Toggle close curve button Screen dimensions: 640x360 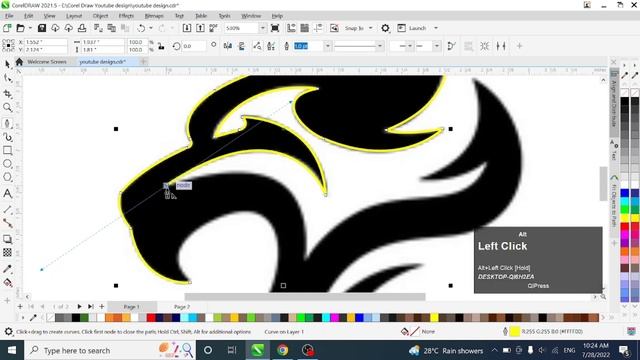pyautogui.click(x=451, y=46)
